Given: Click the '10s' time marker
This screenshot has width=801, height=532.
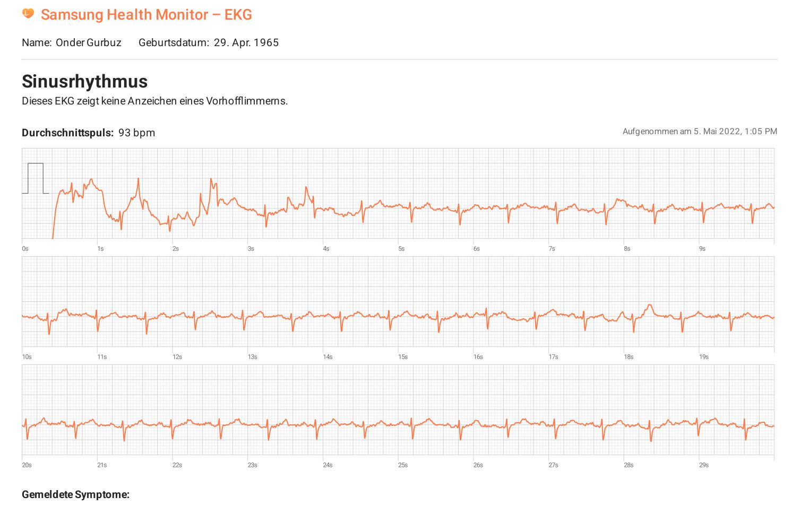Looking at the screenshot, I should coord(27,356).
